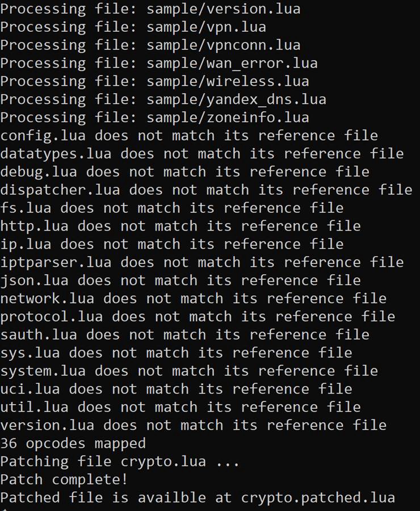Screen dimensions: 420x511
Task: Click the 'http.lua does not match' line
Action: coord(180,226)
